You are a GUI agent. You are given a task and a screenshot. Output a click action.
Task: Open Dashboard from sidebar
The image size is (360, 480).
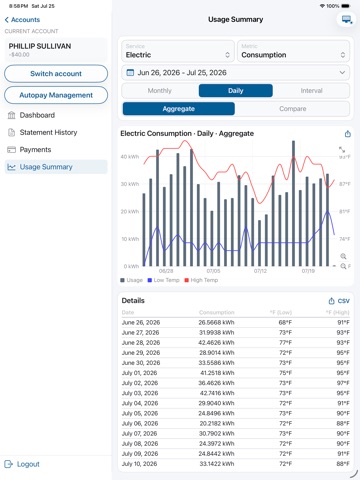[x=56, y=115]
